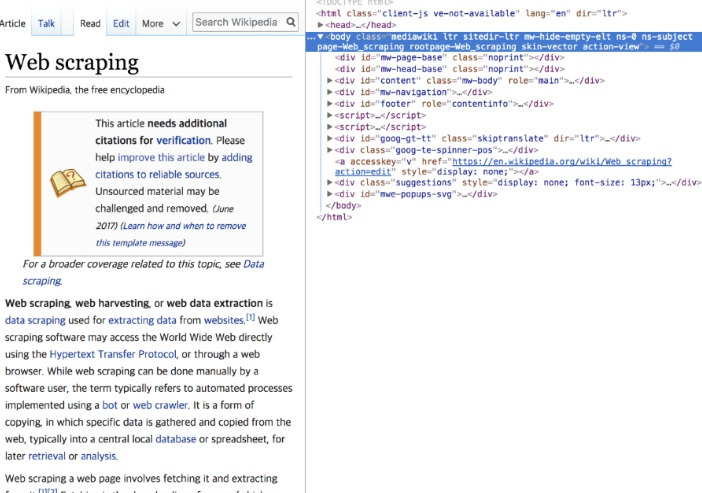This screenshot has width=702, height=493.
Task: Expand the head element in DOM tree
Action: pyautogui.click(x=321, y=25)
